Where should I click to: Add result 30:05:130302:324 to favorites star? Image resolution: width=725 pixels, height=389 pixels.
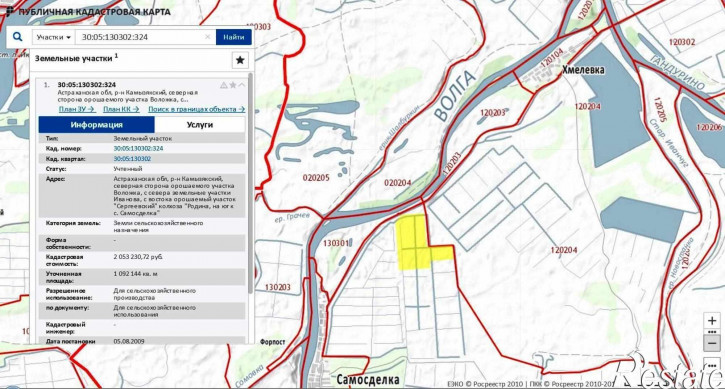click(233, 85)
